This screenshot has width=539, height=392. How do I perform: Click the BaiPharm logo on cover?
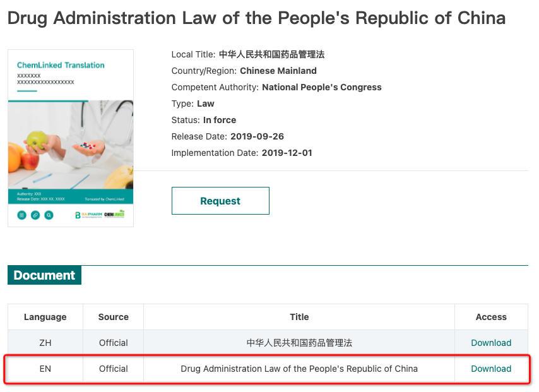(88, 215)
